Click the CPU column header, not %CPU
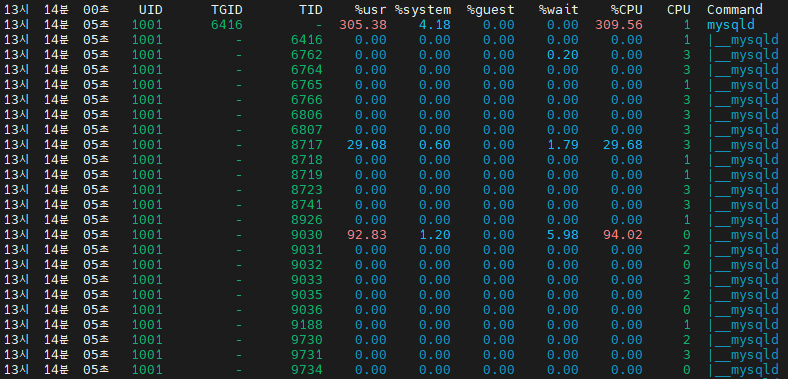 point(678,10)
